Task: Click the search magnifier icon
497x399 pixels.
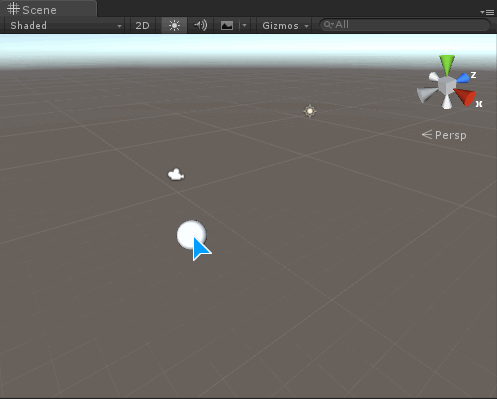Action: (x=328, y=25)
